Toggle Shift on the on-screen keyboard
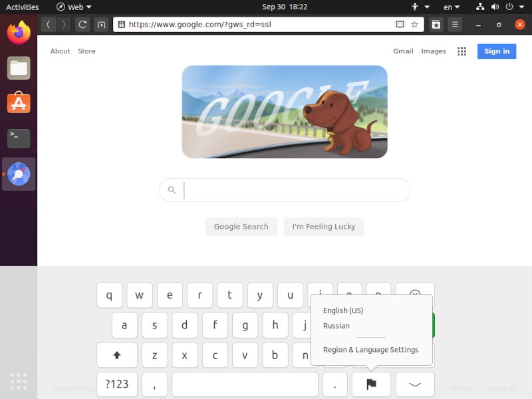 tap(116, 355)
